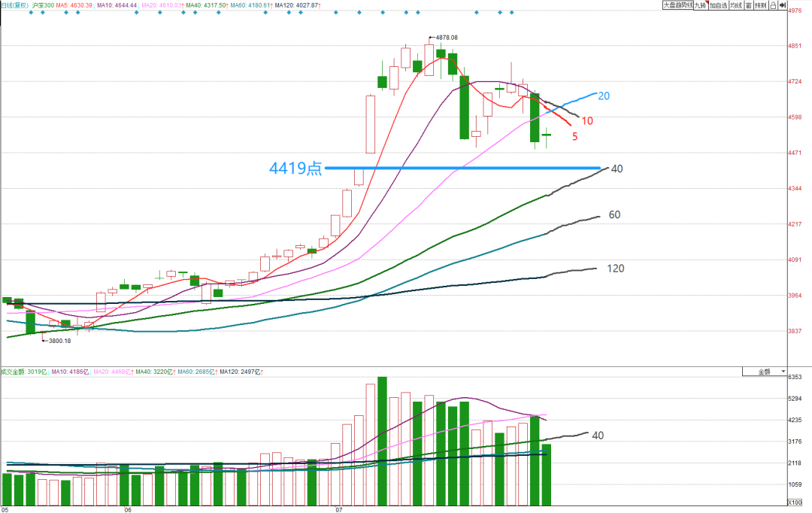This screenshot has width=812, height=513.
Task: Click the 07 month label on time axis
Action: (338, 510)
